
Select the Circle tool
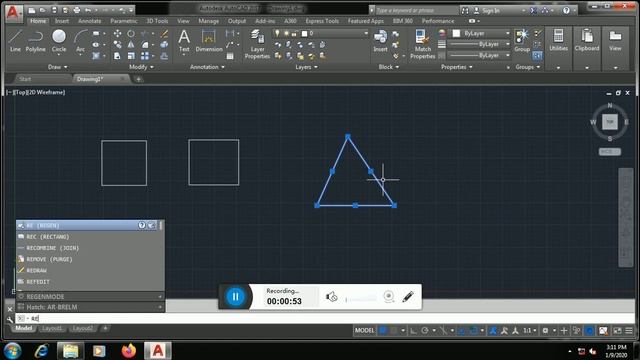pos(59,41)
